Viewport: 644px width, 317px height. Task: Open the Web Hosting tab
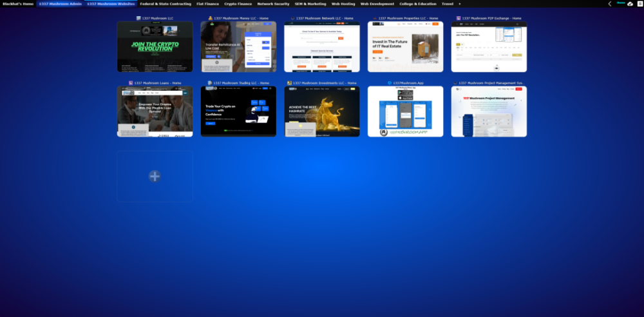[x=343, y=4]
